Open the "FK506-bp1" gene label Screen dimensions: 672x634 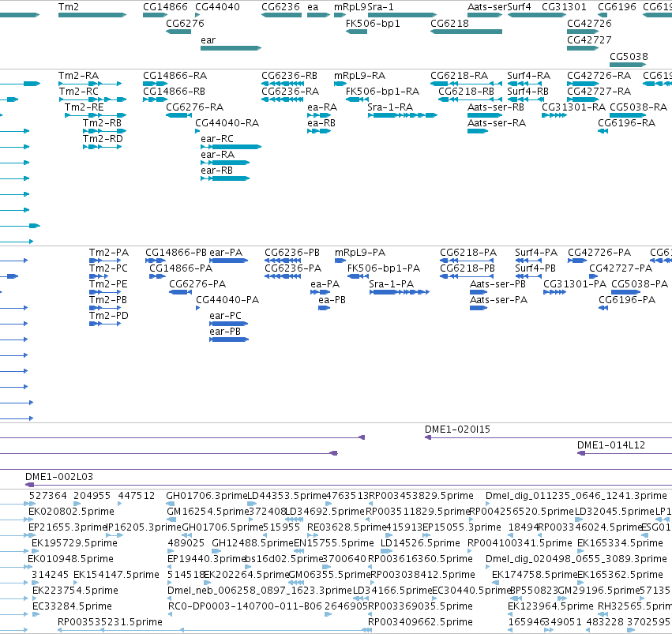tap(373, 23)
